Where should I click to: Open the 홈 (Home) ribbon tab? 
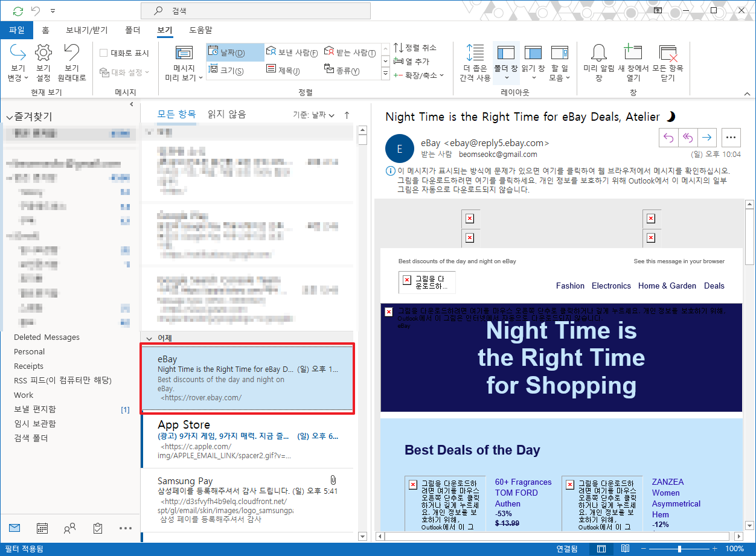[x=45, y=30]
